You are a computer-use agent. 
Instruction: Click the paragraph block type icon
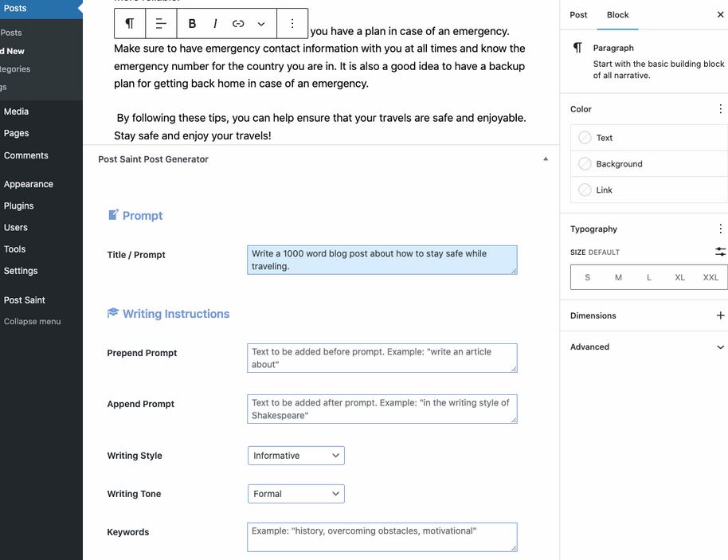[x=130, y=24]
